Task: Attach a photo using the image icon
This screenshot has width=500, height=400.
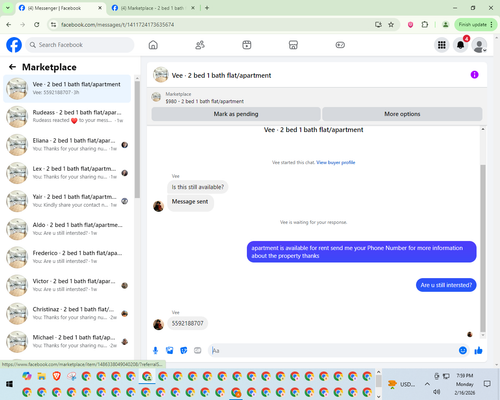Action: [170, 350]
